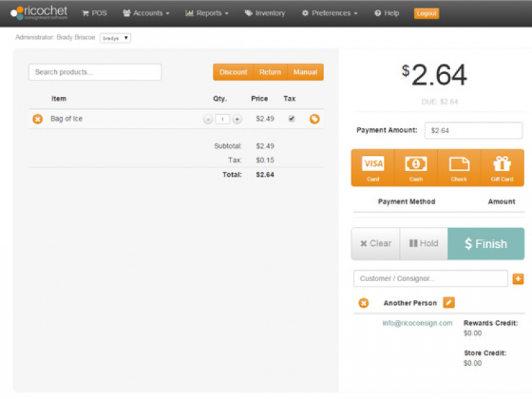Click the Return button

click(270, 72)
